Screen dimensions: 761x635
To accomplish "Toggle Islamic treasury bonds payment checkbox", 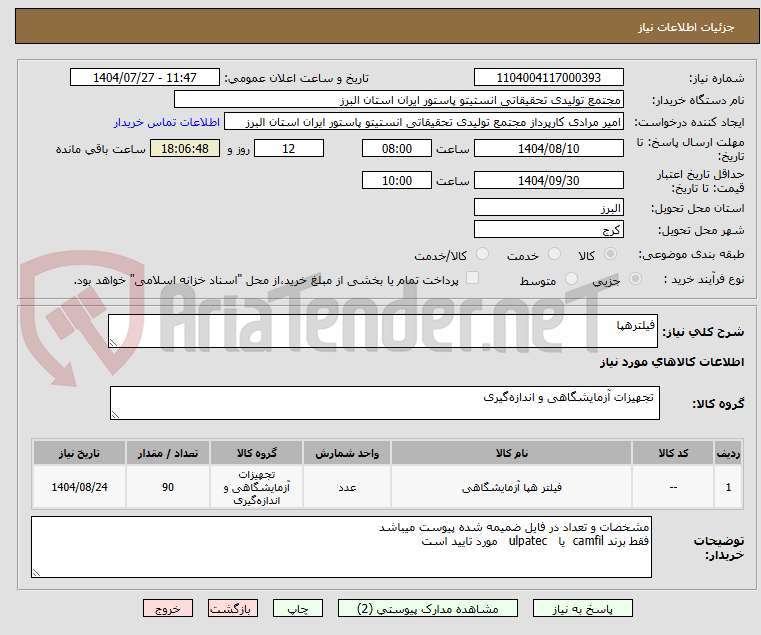I will point(472,278).
